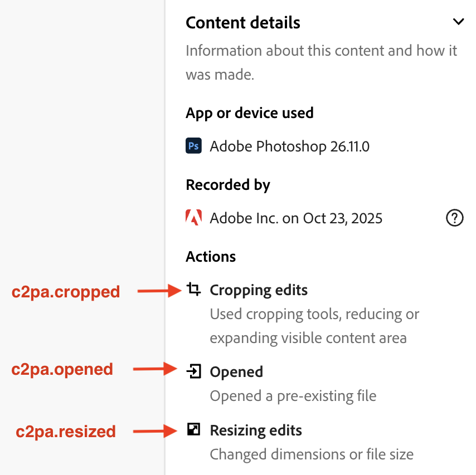Click the red Adobe logo icon
This screenshot has height=475, width=476.
click(x=193, y=217)
